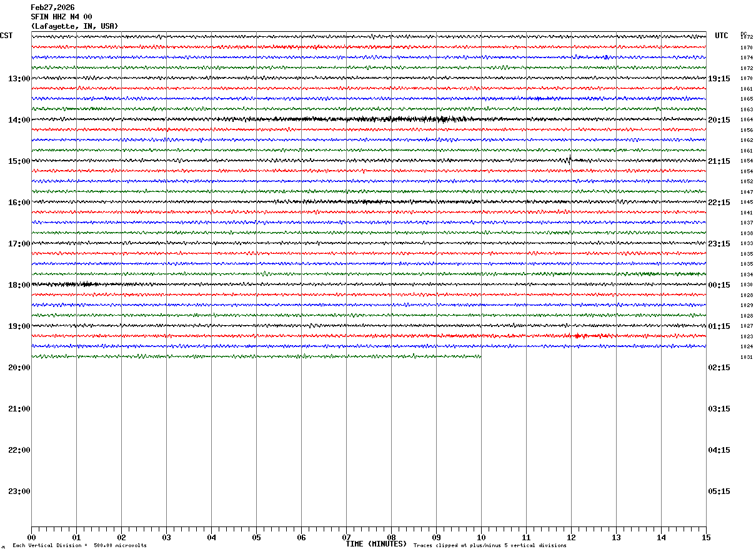Select the 23:00 CST time label
Viewport: 756px width, 554px height.
click(x=19, y=491)
